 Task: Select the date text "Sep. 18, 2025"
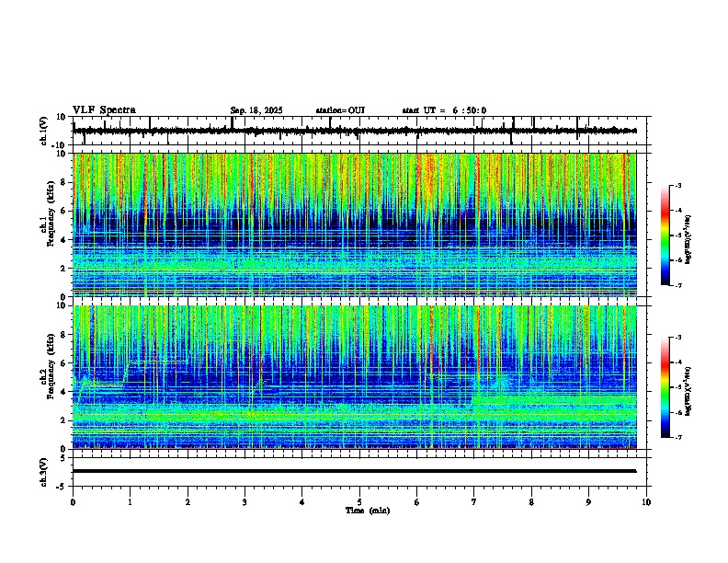tap(256, 110)
